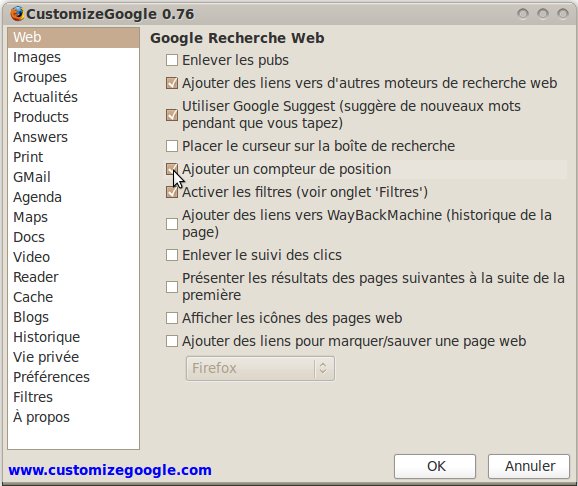Click the first round window control in title bar

pyautogui.click(x=523, y=14)
